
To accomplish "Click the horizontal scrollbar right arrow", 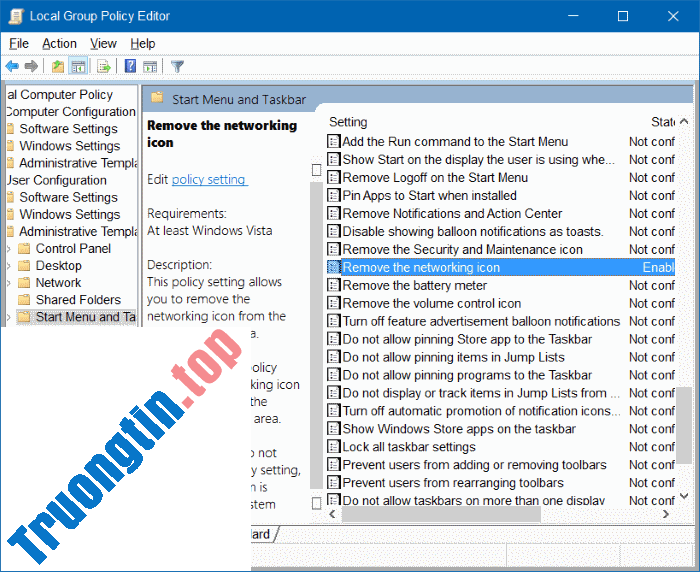I will point(666,514).
